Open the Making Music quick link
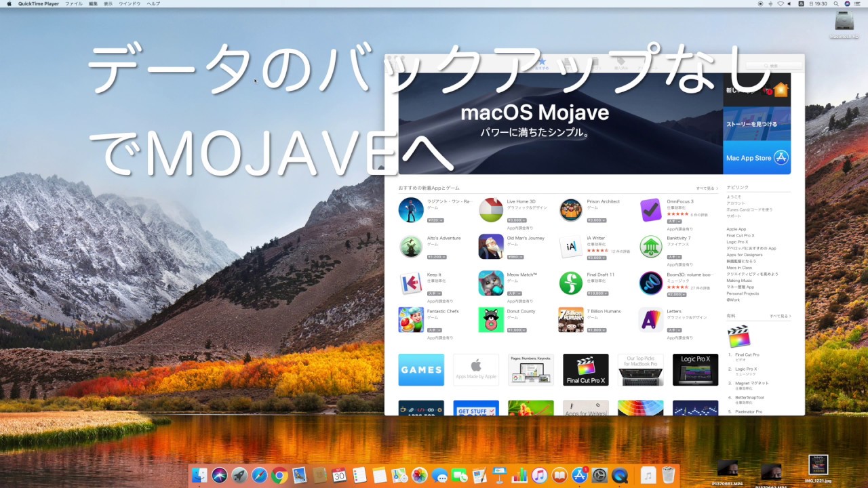The width and height of the screenshot is (868, 488). [x=739, y=280]
